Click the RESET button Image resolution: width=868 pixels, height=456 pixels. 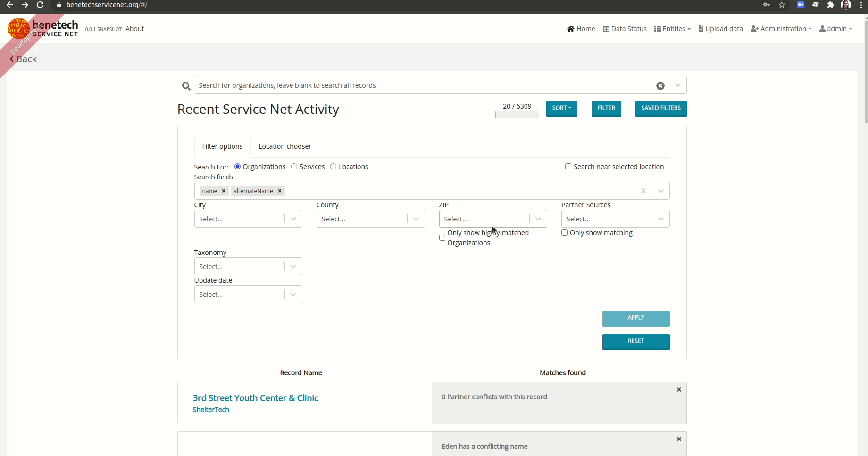(x=636, y=342)
